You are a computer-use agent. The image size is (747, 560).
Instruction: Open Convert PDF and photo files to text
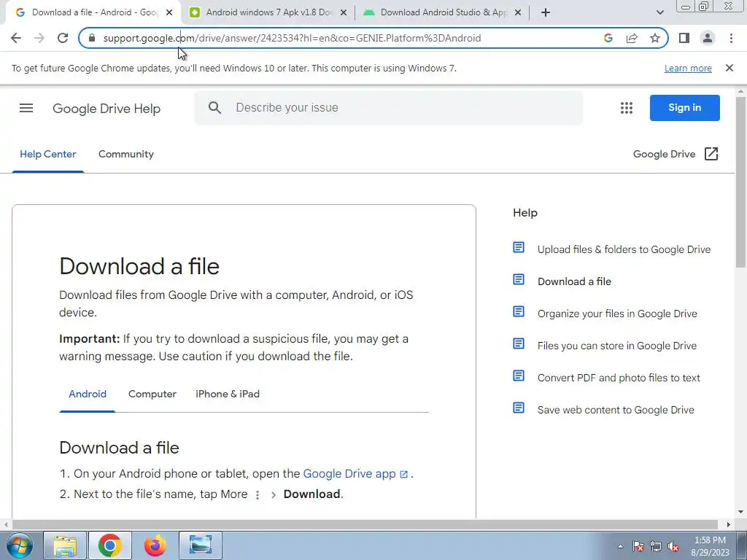pyautogui.click(x=619, y=378)
